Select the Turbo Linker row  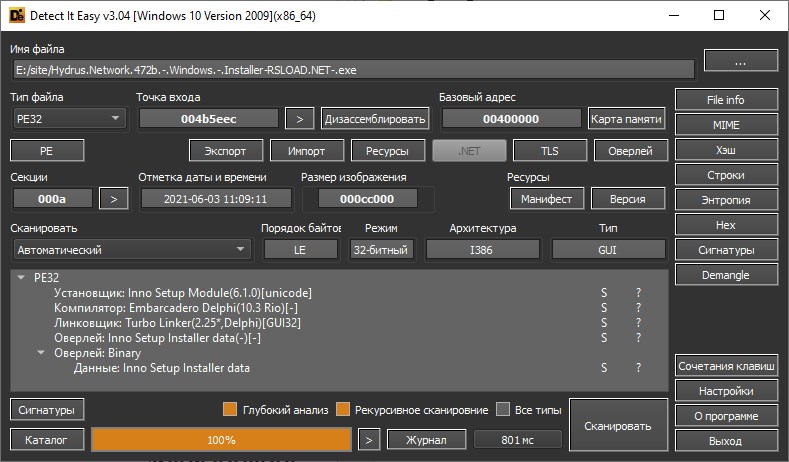[177, 323]
